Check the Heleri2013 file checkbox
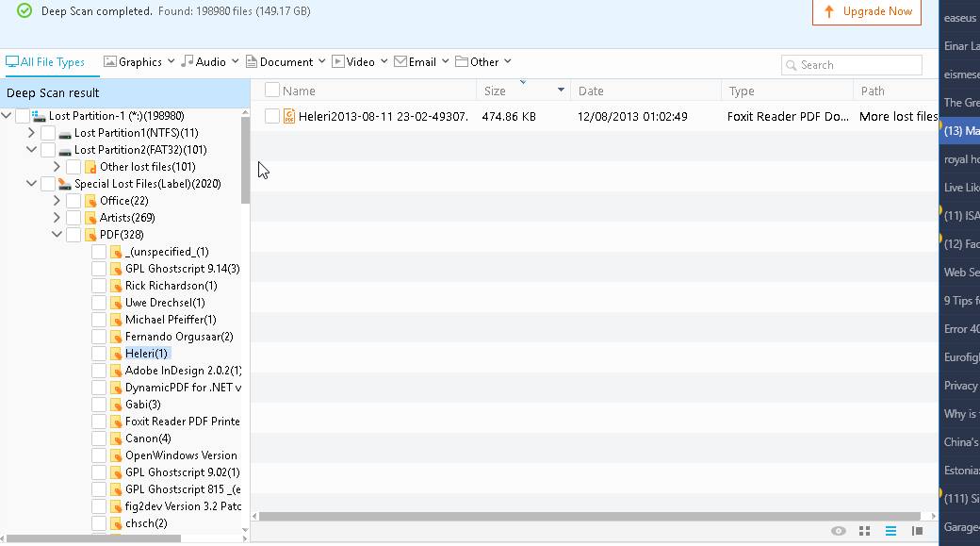Screen dimensions: 980x546 coord(272,116)
